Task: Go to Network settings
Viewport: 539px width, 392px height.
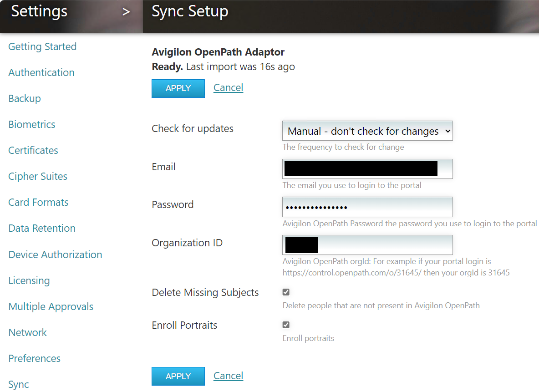Action: tap(27, 332)
